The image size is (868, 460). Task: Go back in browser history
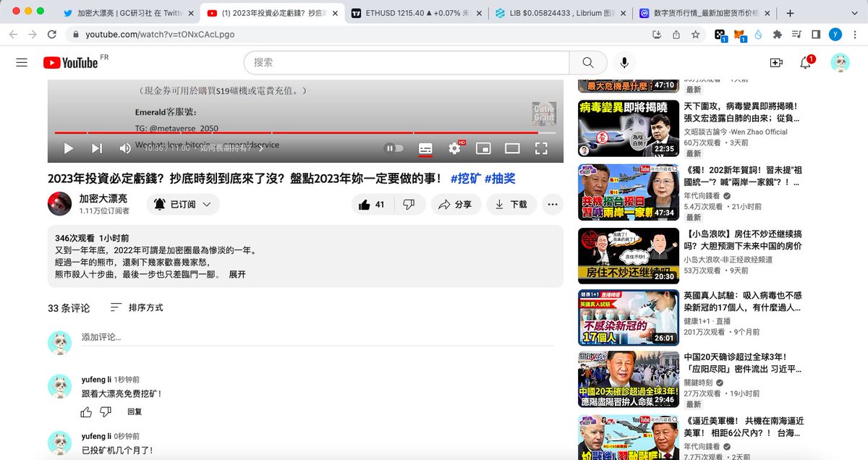(x=14, y=34)
